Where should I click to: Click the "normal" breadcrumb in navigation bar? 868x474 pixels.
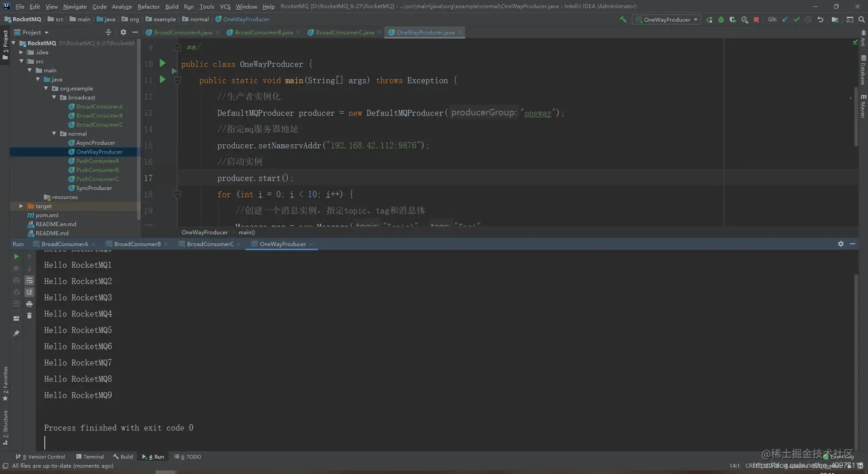pyautogui.click(x=195, y=20)
